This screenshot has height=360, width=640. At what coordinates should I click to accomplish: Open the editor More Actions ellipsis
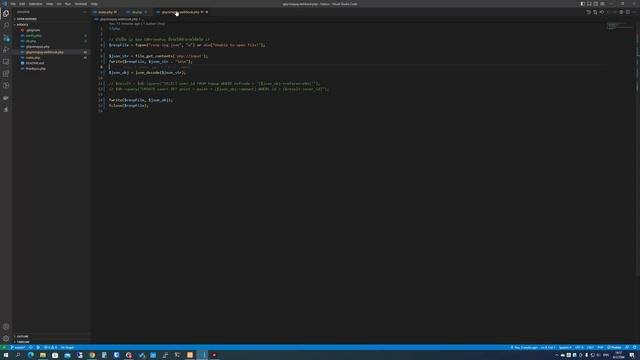coord(634,12)
